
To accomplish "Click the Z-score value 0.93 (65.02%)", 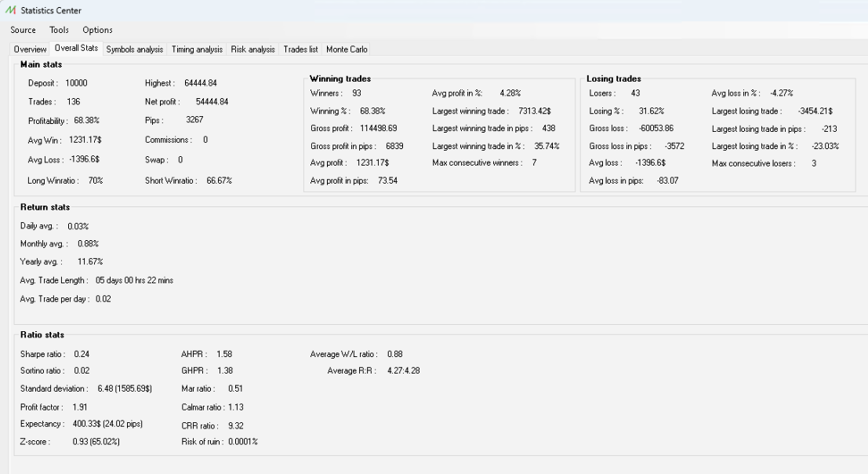I will [96, 442].
